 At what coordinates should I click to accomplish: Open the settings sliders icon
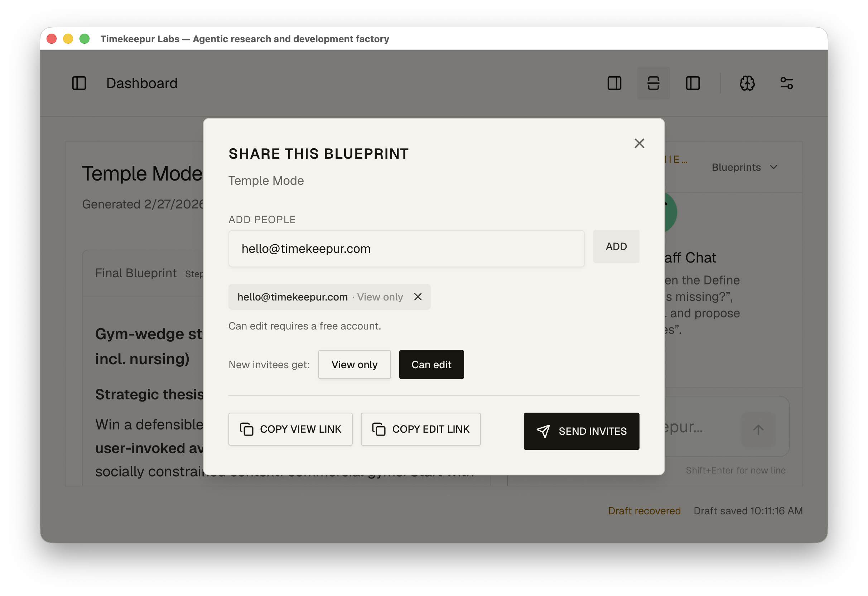click(787, 83)
